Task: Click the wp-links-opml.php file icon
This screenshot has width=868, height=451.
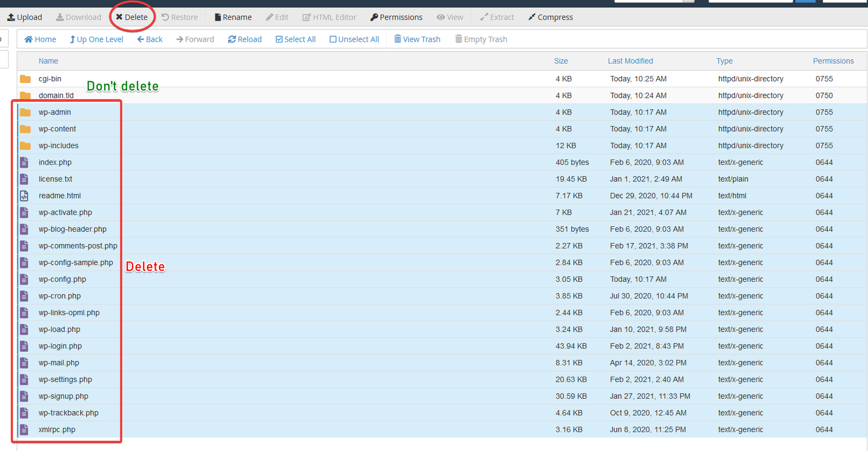Action: pyautogui.click(x=24, y=313)
